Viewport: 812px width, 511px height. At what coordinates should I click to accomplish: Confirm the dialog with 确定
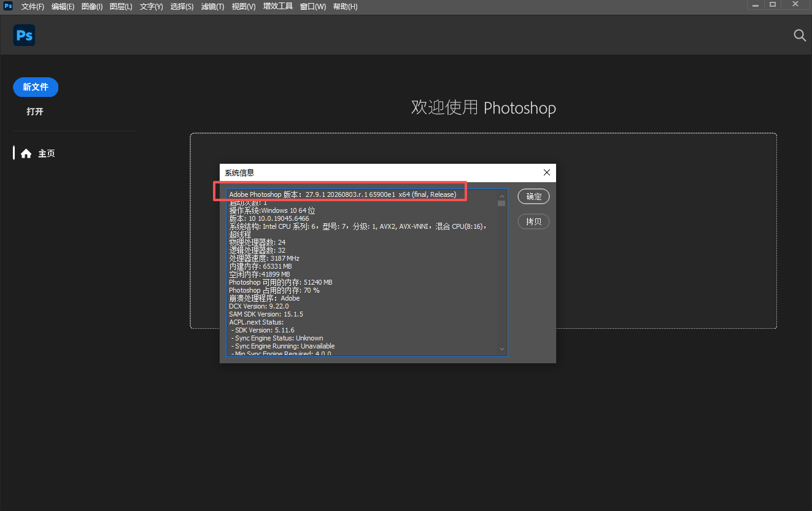[x=533, y=196]
